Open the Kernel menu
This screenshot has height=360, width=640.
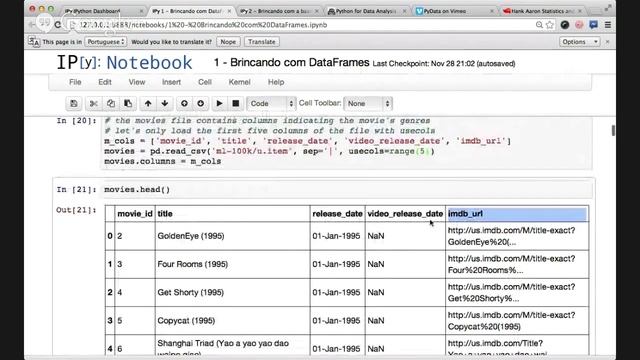coord(239,82)
